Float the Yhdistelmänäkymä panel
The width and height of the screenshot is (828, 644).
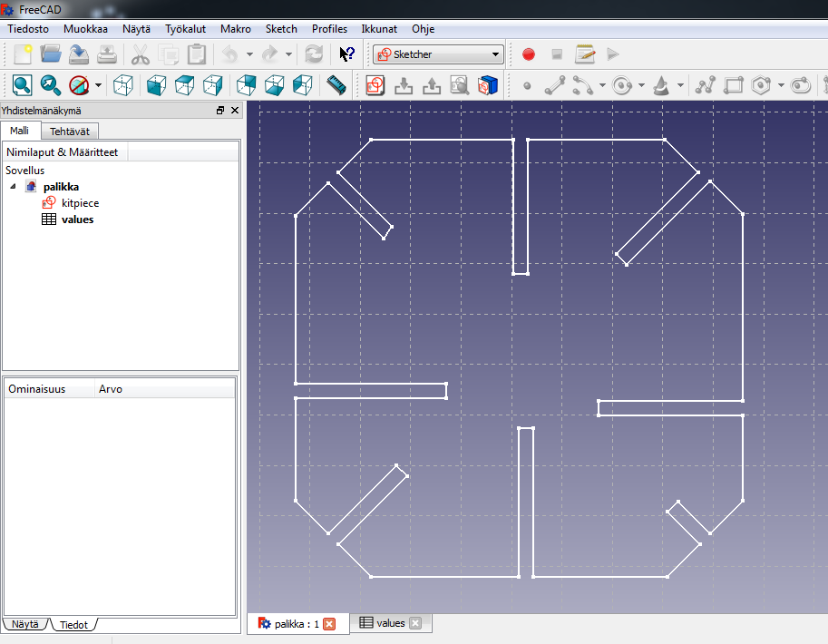coord(220,111)
